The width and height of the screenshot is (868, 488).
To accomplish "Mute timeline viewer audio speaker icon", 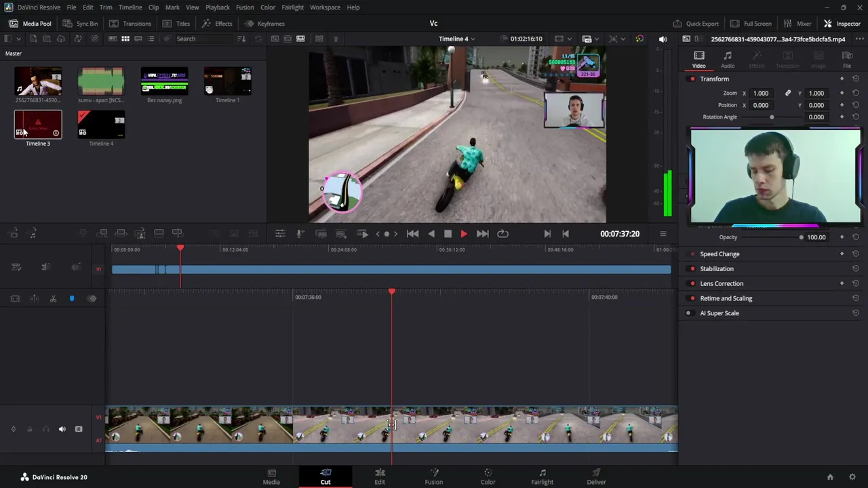I will coord(663,39).
